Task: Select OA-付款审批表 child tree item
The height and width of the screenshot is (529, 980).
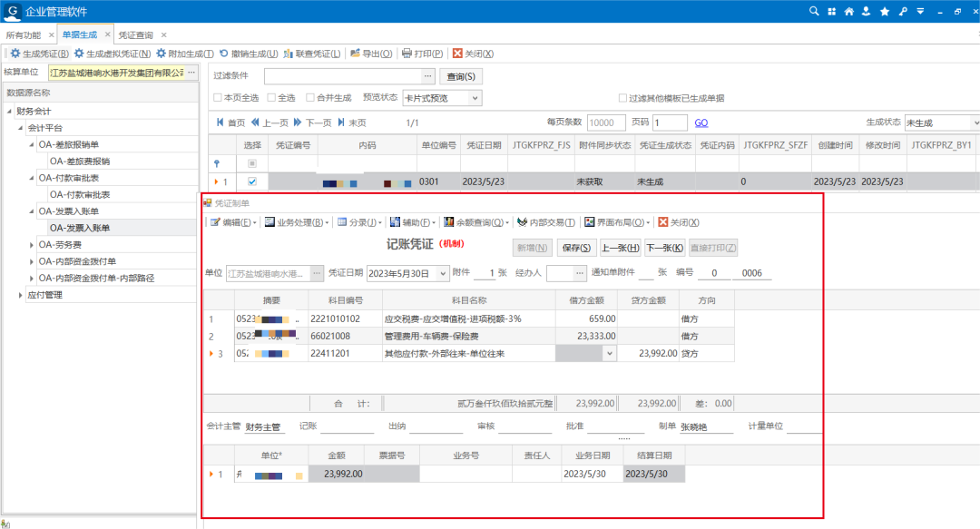Action: click(80, 194)
